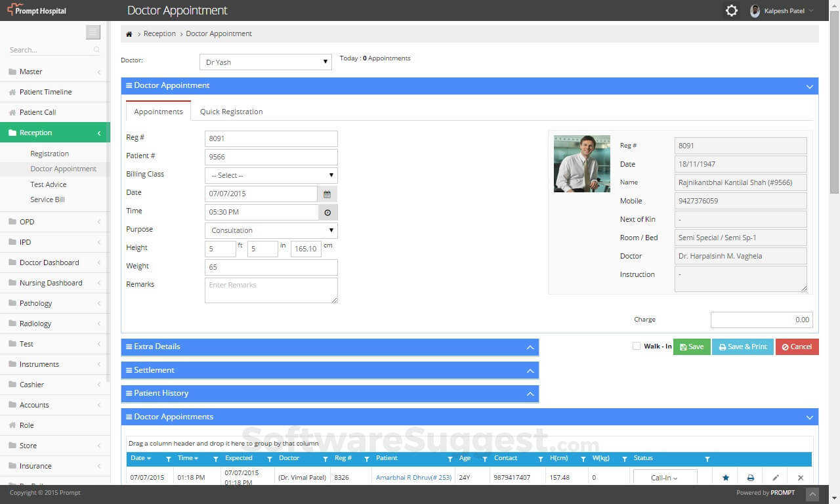Switch to the Quick Registration tab

click(x=231, y=111)
